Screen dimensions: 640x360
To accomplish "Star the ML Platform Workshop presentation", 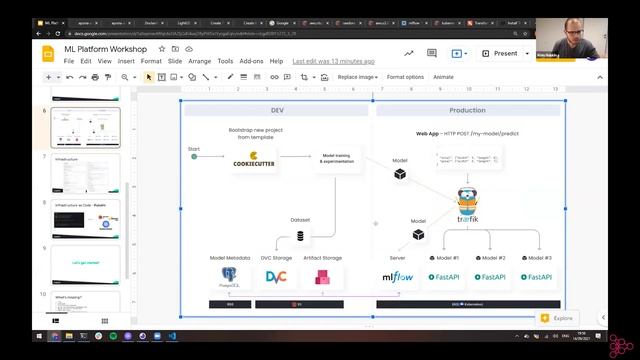I will [162, 49].
